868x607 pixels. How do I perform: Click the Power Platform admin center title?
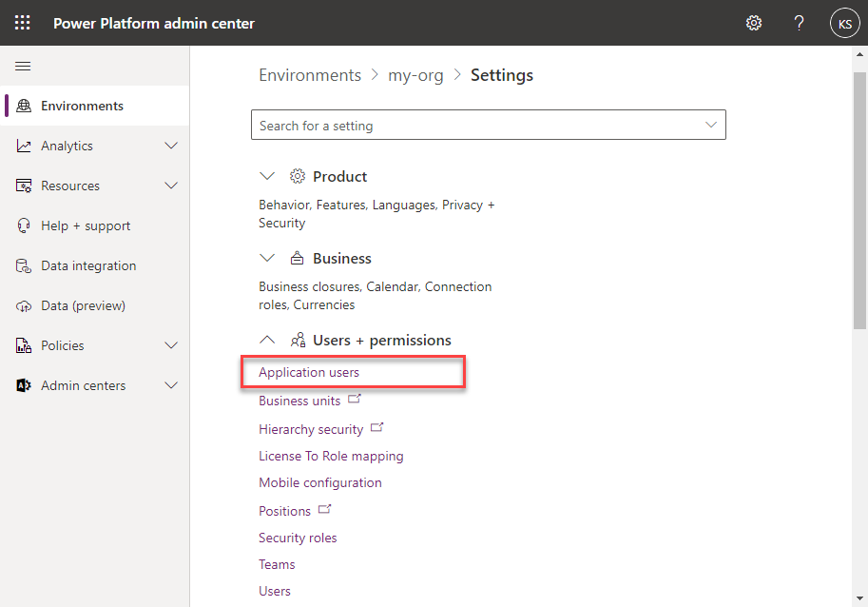coord(154,23)
